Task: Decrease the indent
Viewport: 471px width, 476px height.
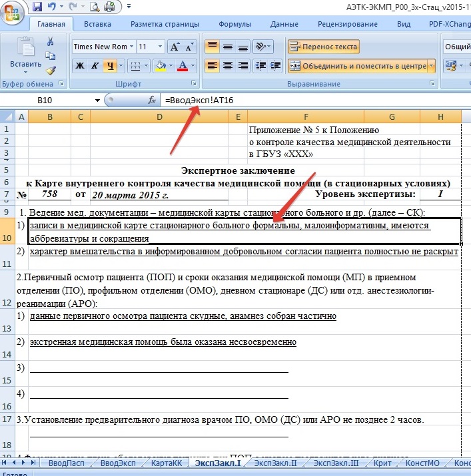Action: 260,65
